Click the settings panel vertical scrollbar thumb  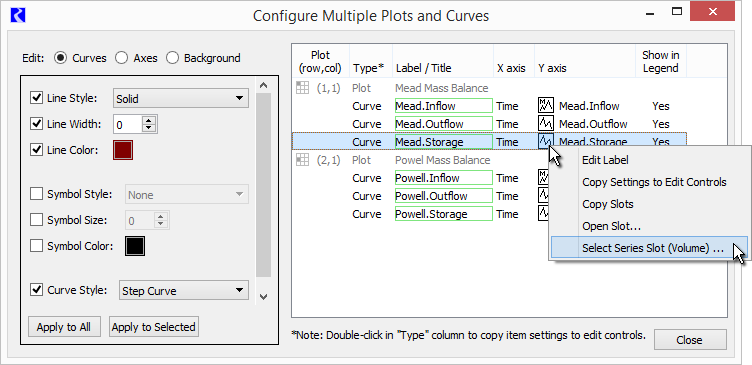click(x=263, y=185)
